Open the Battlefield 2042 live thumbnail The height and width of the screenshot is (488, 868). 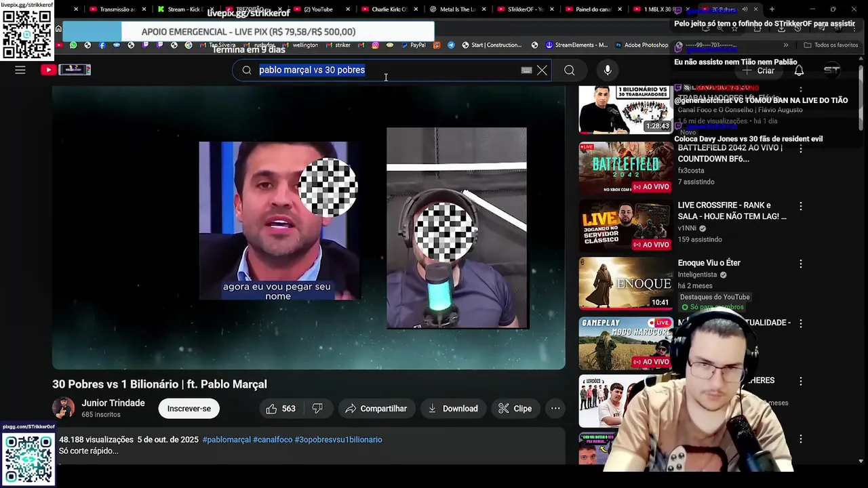pyautogui.click(x=625, y=167)
